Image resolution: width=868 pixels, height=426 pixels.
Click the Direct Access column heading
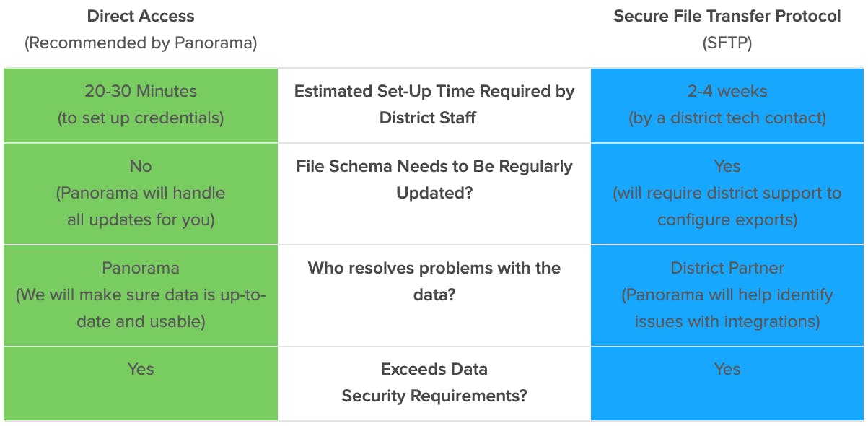141,16
